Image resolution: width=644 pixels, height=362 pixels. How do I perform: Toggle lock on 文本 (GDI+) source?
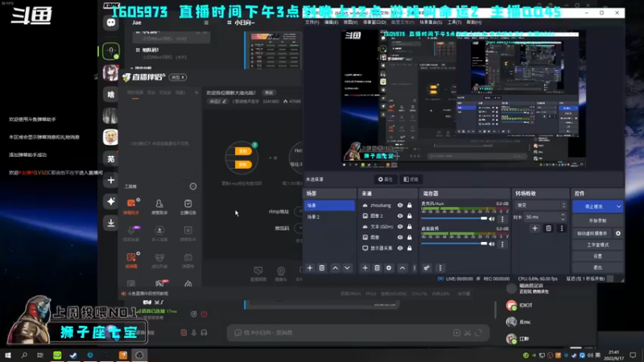click(x=410, y=227)
